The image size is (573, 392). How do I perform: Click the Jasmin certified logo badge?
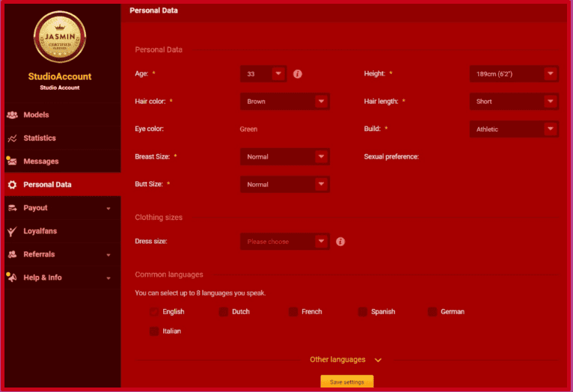pyautogui.click(x=60, y=37)
